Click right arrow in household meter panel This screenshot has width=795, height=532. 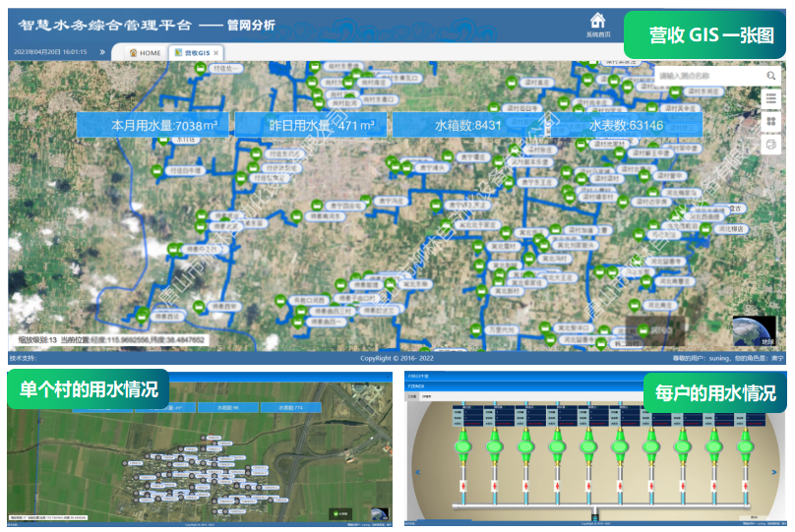(772, 472)
